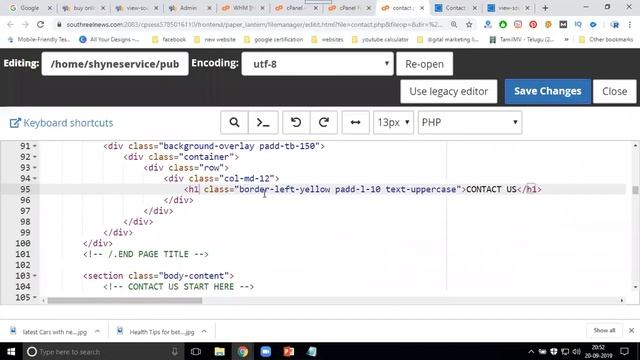Switch to the Contact tab
The width and height of the screenshot is (640, 360).
[455, 8]
